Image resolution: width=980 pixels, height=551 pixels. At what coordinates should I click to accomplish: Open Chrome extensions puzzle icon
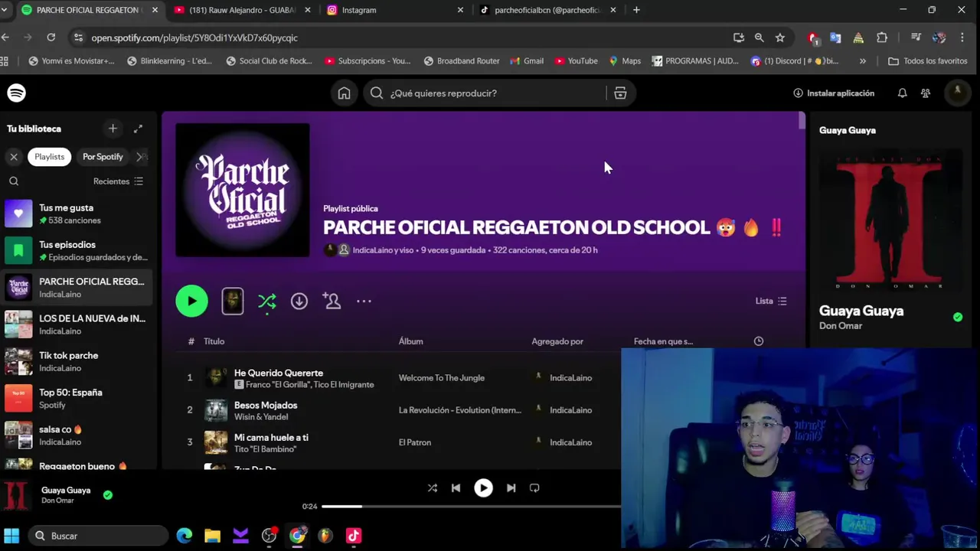[x=882, y=37]
